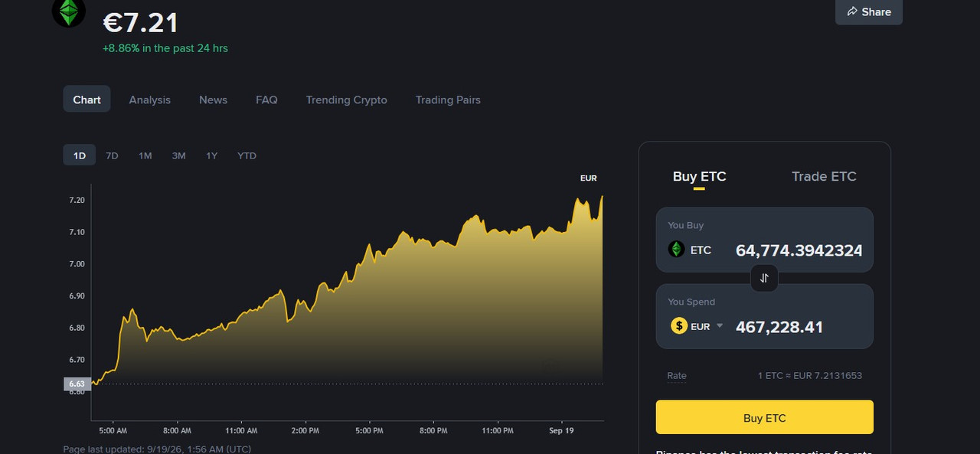The width and height of the screenshot is (980, 454).
Task: Click the ETC coin icon in You Buy
Action: 676,250
